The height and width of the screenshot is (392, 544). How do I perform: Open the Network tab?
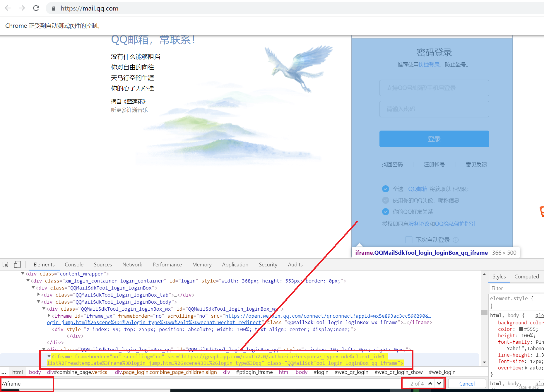pos(132,265)
